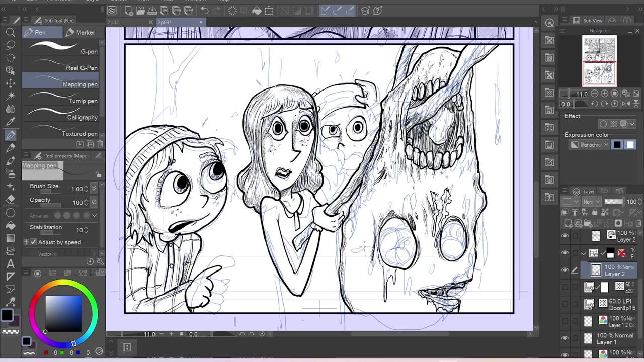The height and width of the screenshot is (362, 644).
Task: Select the active Pen tool icon
Action: (x=10, y=135)
